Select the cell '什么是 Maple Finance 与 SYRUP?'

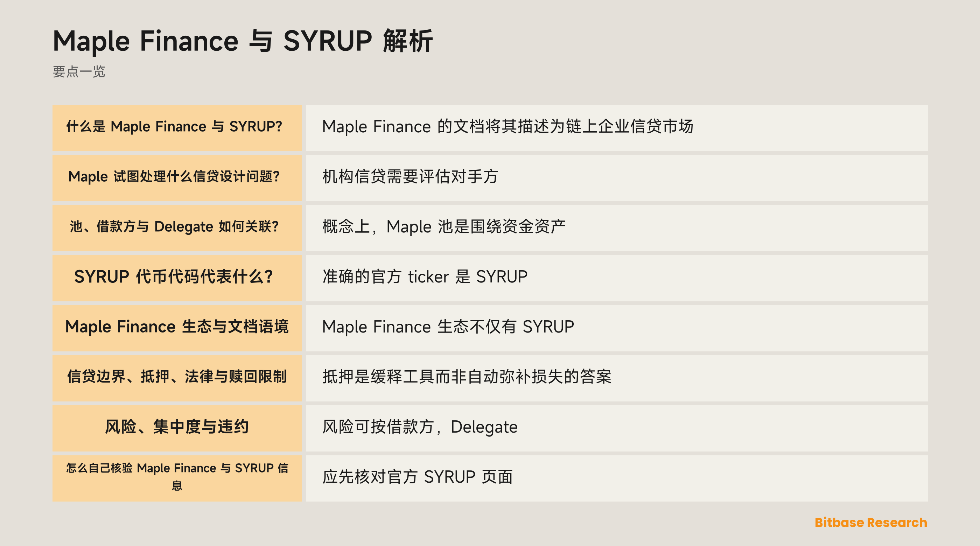(x=177, y=128)
